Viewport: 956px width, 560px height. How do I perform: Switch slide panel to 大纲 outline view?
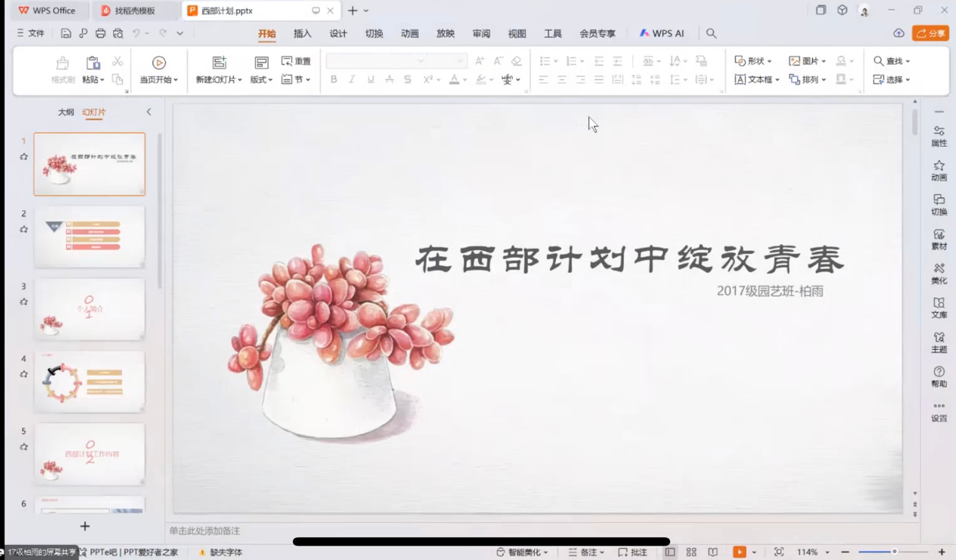(66, 112)
